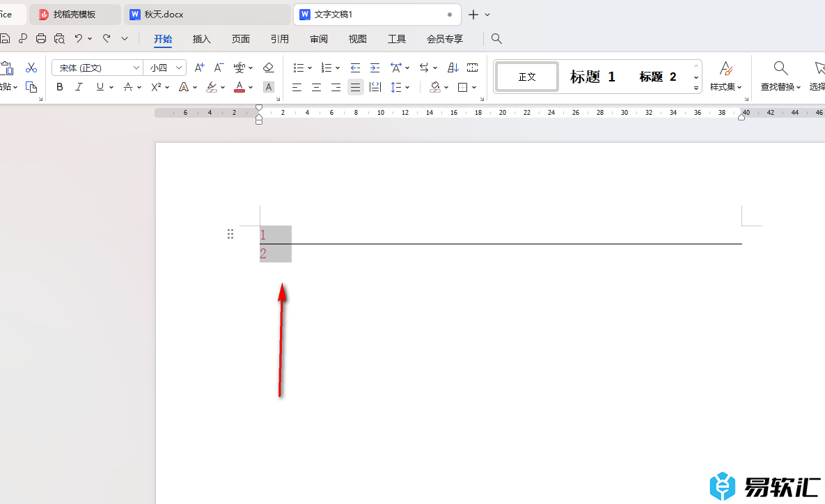Viewport: 825px width, 504px height.
Task: Click the Text effects outlined A icon
Action: pos(184,87)
